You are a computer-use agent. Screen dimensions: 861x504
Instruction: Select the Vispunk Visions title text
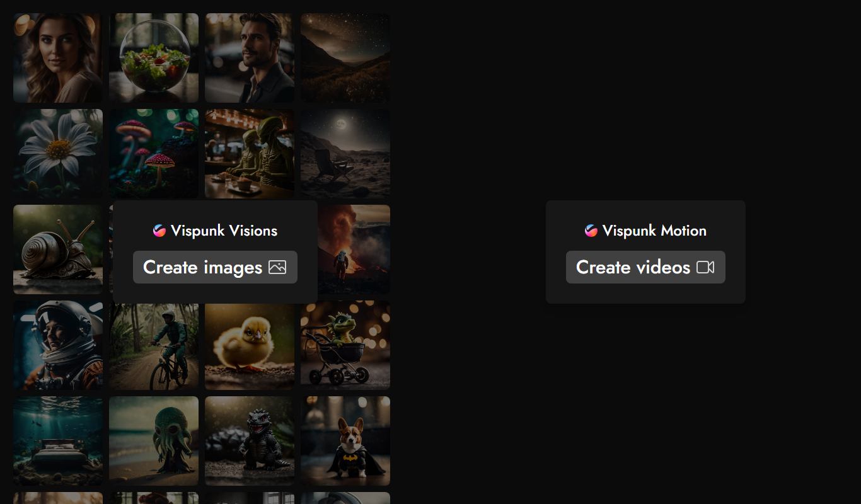point(224,231)
